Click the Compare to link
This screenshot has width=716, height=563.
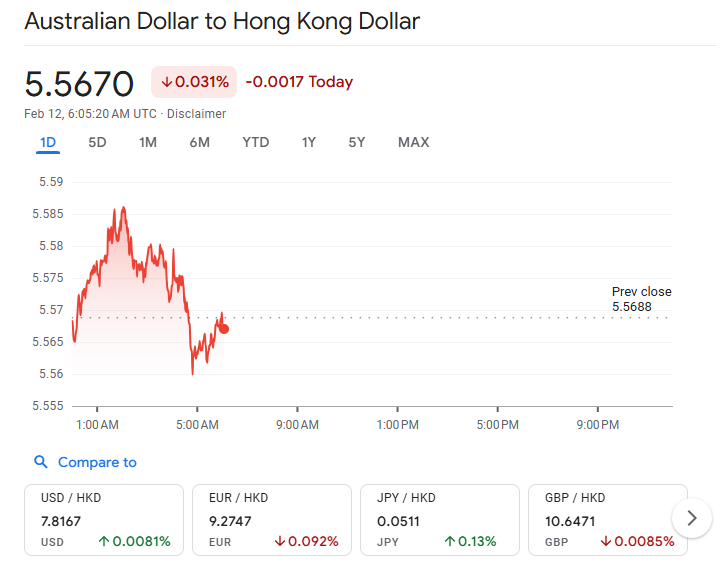(x=97, y=462)
